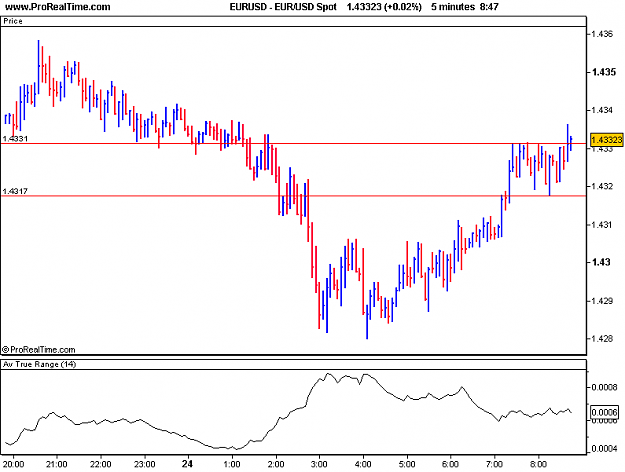This screenshot has height=472, width=625.
Task: Click the 1.4317 horizontal line label
Action: click(15, 191)
